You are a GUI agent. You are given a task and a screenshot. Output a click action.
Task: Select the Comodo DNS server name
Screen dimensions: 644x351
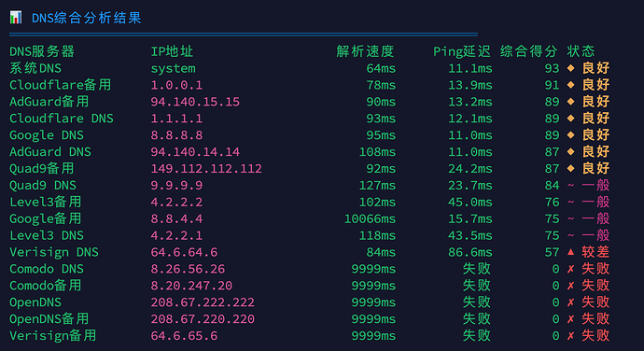(x=47, y=269)
